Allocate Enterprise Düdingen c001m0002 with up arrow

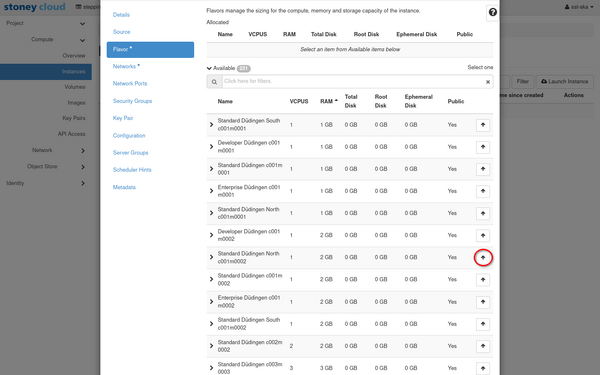tap(483, 302)
